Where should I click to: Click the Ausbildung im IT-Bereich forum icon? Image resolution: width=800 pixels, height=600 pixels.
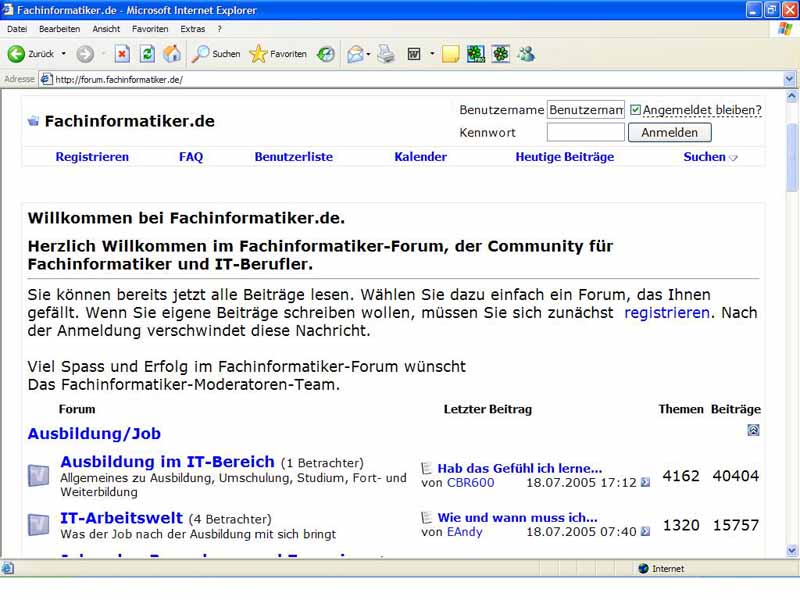[x=38, y=475]
